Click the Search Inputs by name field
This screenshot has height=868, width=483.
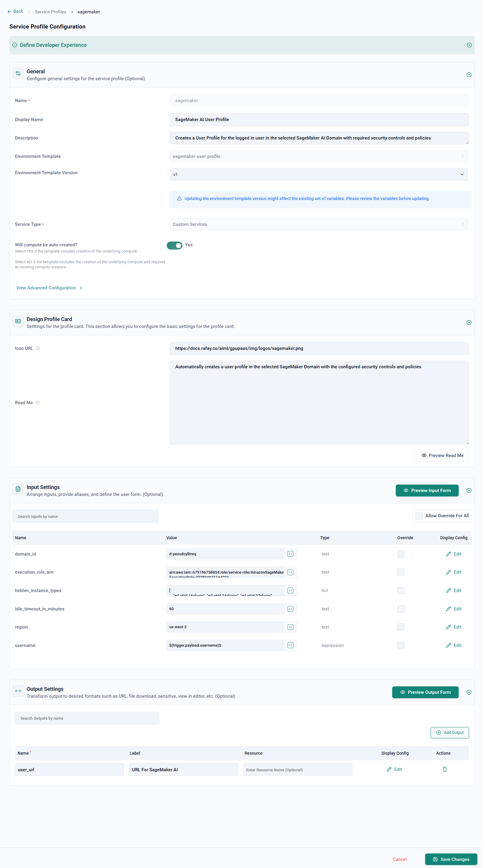click(x=85, y=516)
